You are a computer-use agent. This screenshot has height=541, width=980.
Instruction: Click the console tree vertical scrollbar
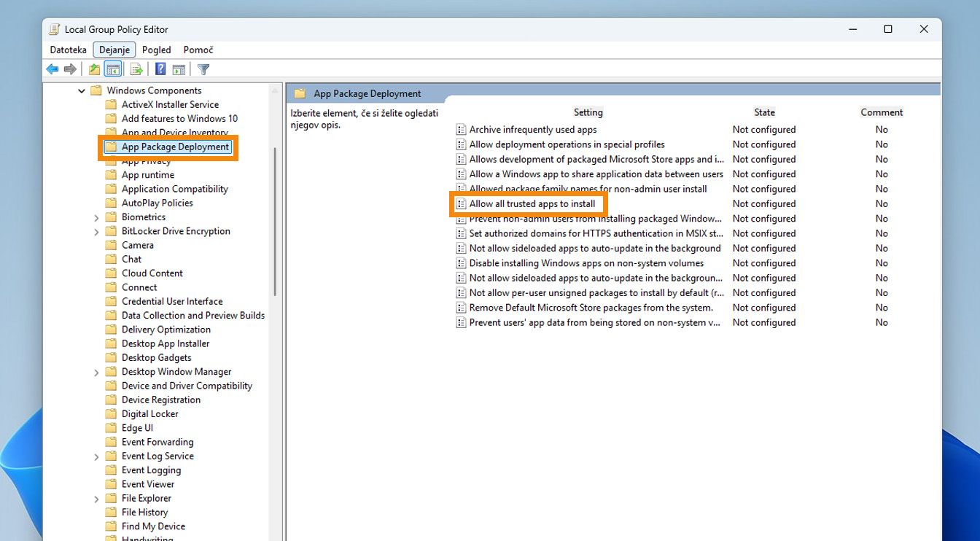click(x=275, y=222)
